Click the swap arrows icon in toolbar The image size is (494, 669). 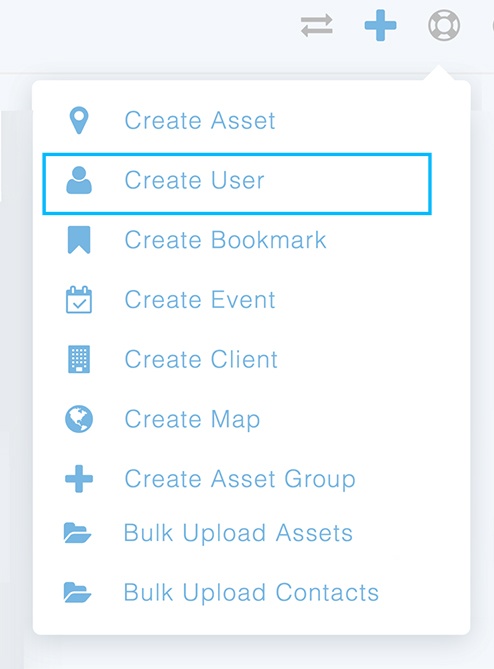pos(317,26)
